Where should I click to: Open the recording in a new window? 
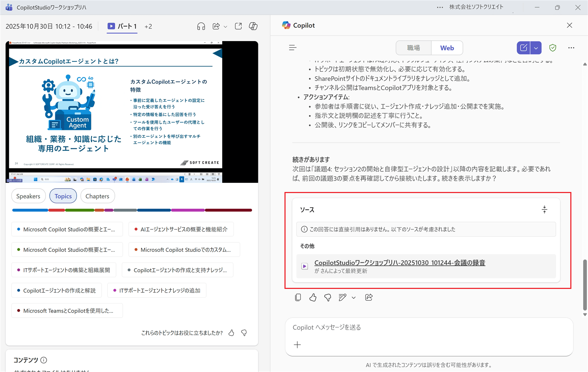(238, 26)
